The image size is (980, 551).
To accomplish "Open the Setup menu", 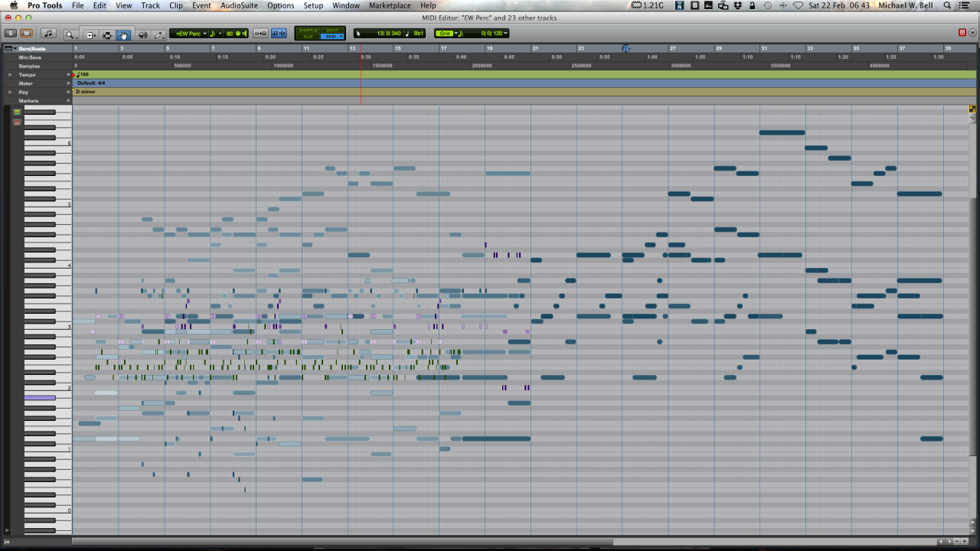I will pos(313,5).
